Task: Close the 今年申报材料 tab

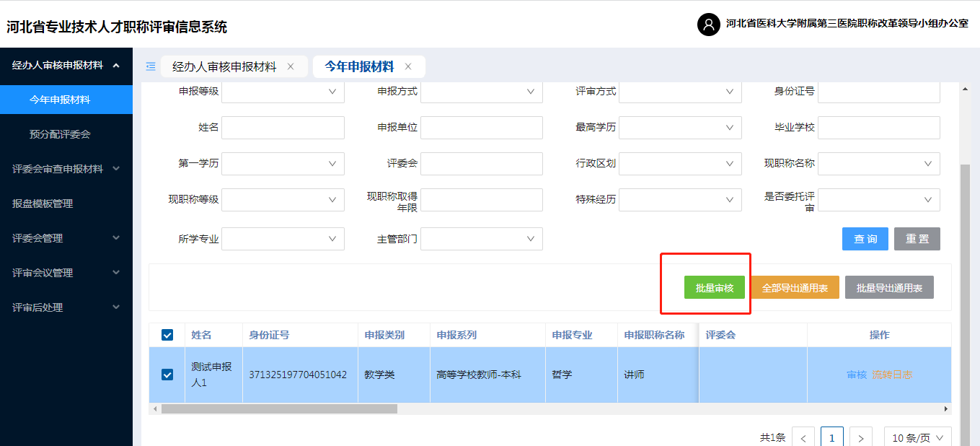Action: [408, 66]
